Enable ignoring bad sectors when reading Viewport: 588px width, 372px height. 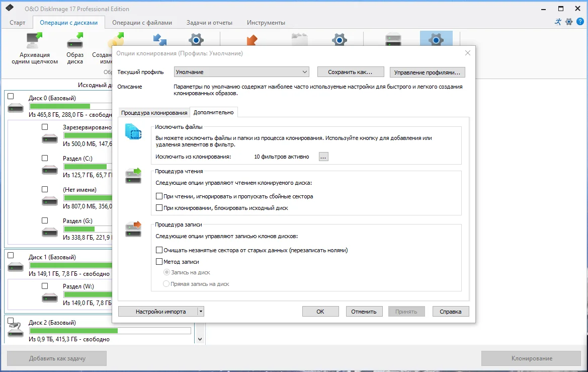click(x=159, y=196)
